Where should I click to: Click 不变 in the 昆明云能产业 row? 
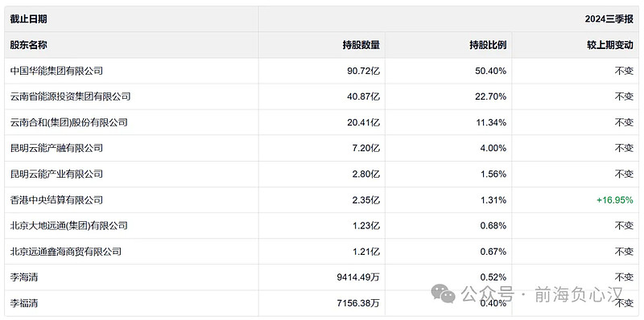click(x=625, y=174)
